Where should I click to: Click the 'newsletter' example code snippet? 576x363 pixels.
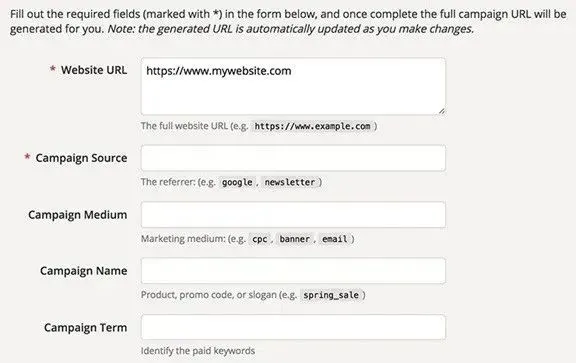tap(290, 182)
